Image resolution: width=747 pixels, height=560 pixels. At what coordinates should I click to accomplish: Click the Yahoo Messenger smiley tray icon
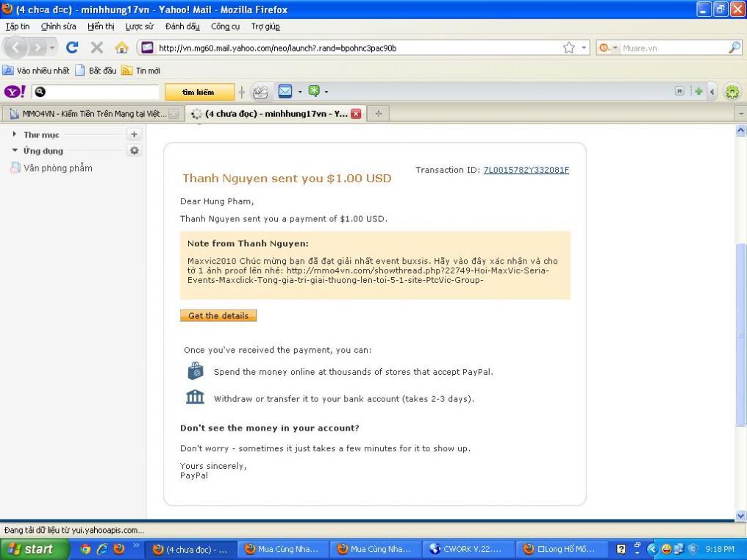(x=666, y=549)
